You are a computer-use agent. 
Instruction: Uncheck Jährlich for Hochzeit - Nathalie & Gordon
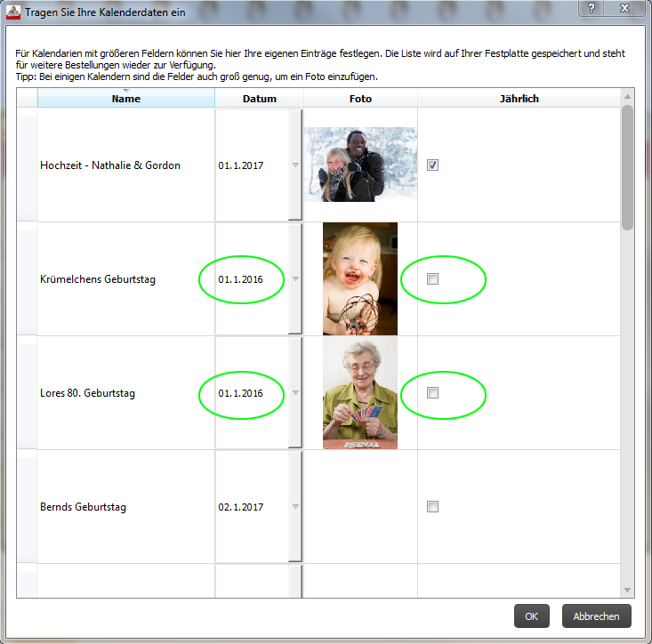click(x=432, y=165)
